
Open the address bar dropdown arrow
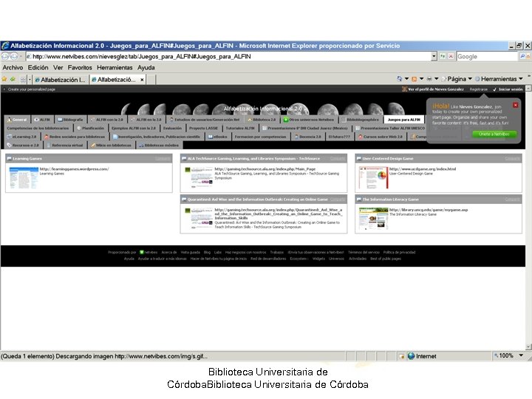click(x=434, y=56)
